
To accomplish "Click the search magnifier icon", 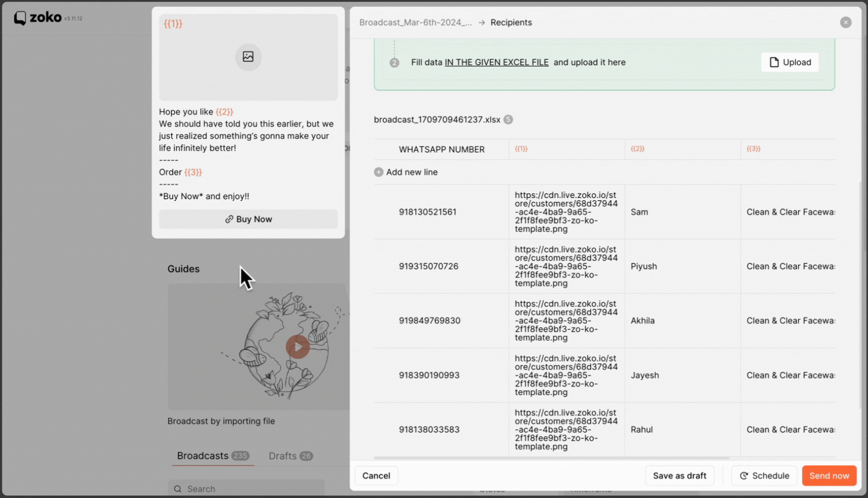I will point(178,489).
